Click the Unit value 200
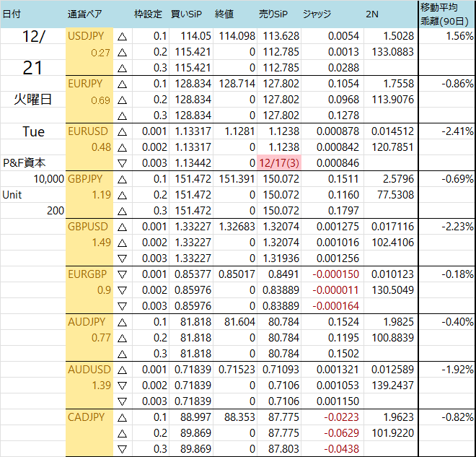This screenshot has width=476, height=457. (x=56, y=211)
